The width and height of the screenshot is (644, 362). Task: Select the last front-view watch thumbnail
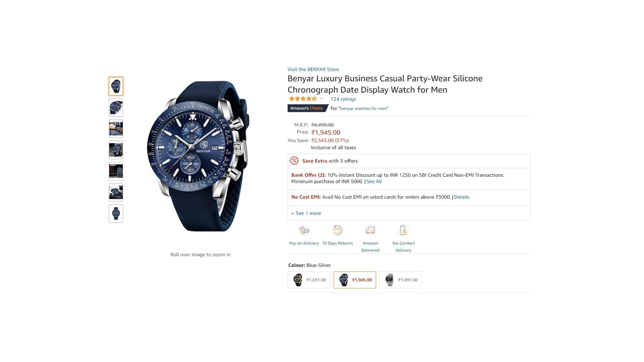coord(116,214)
